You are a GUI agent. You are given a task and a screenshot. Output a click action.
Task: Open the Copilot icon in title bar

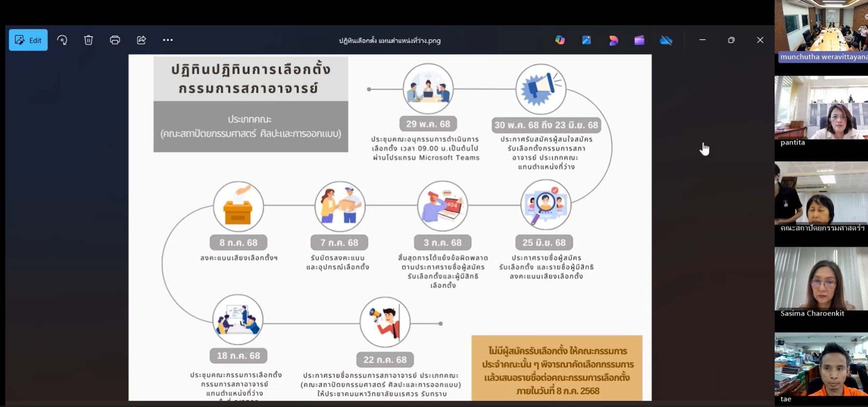(x=560, y=40)
